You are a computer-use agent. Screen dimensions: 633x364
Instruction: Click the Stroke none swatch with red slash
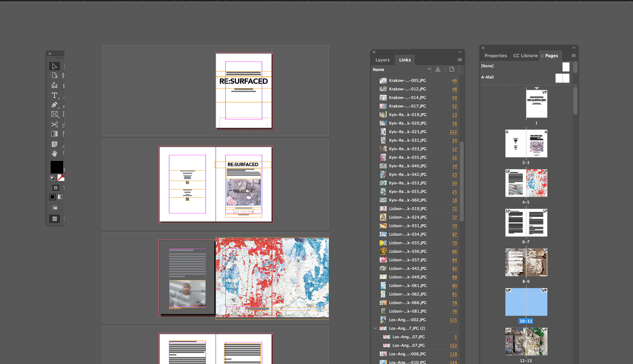click(x=61, y=178)
